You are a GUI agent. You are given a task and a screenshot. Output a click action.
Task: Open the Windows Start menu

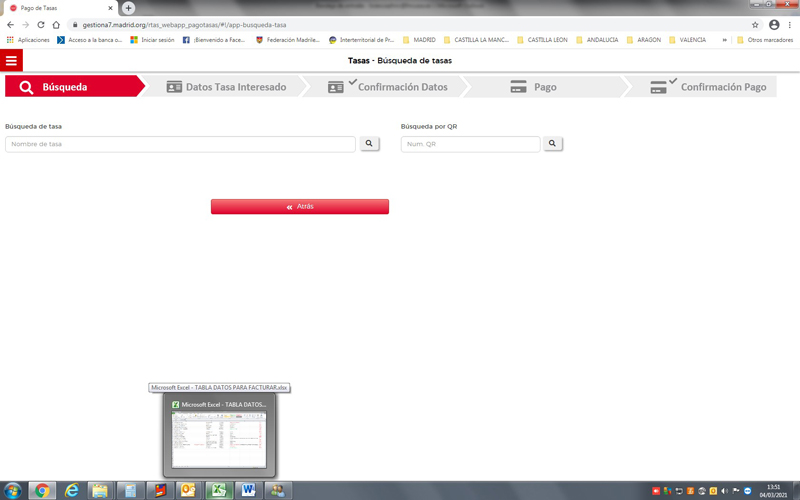click(12, 491)
